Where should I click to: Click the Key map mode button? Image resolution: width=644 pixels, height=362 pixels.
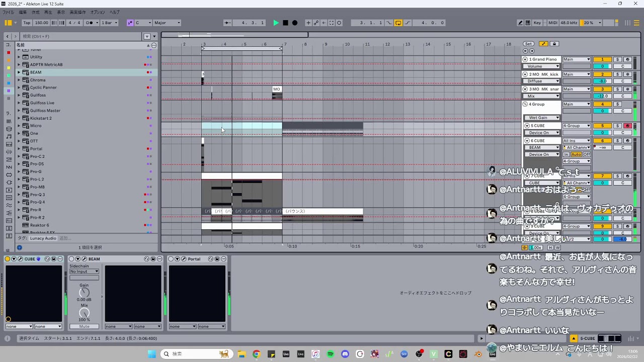coord(537,23)
